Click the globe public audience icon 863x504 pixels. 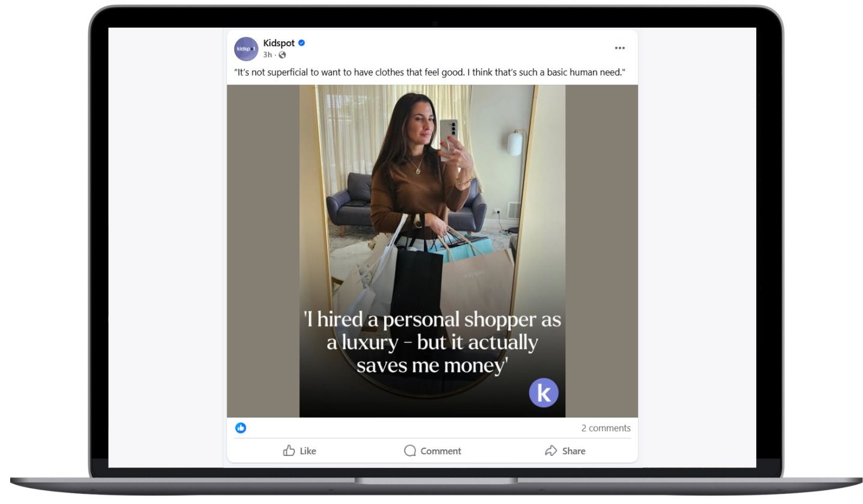click(x=282, y=55)
